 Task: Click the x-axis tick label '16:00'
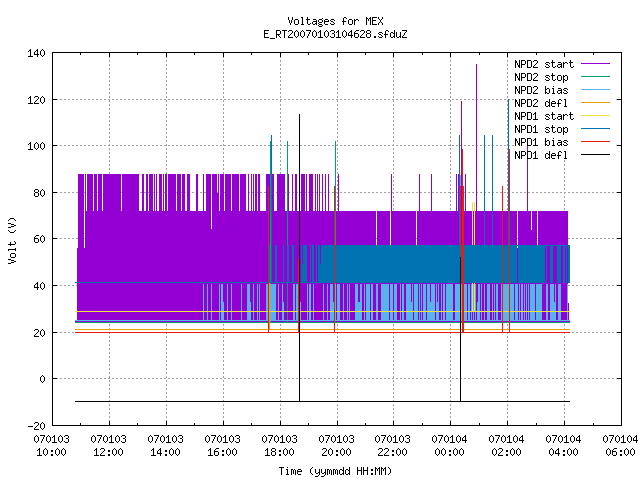pyautogui.click(x=222, y=452)
